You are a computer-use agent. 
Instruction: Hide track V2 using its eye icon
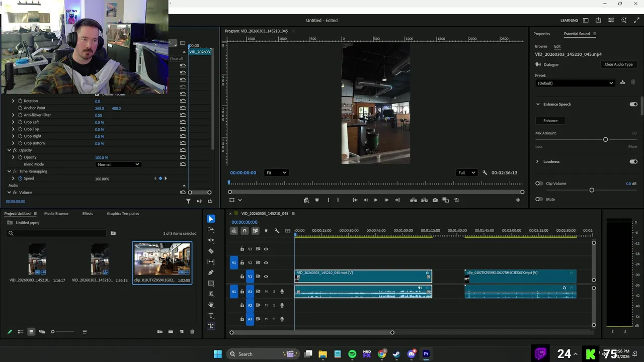point(266,262)
